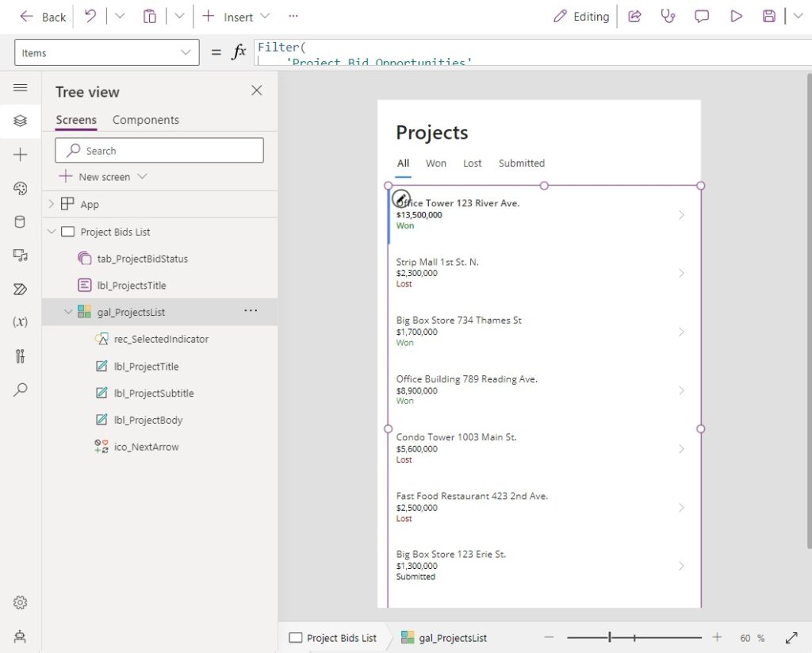The height and width of the screenshot is (653, 812).
Task: Open the Tree view layers icon
Action: point(20,121)
